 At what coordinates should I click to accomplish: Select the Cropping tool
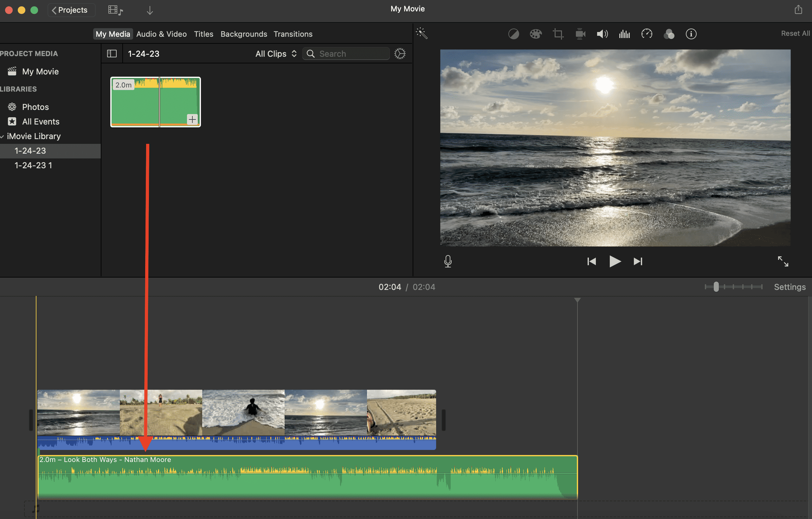[558, 34]
